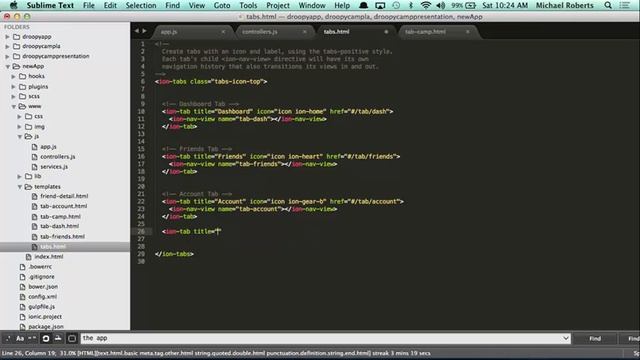Open the Goto menu
This screenshot has height=360, width=640.
pos(222,5)
